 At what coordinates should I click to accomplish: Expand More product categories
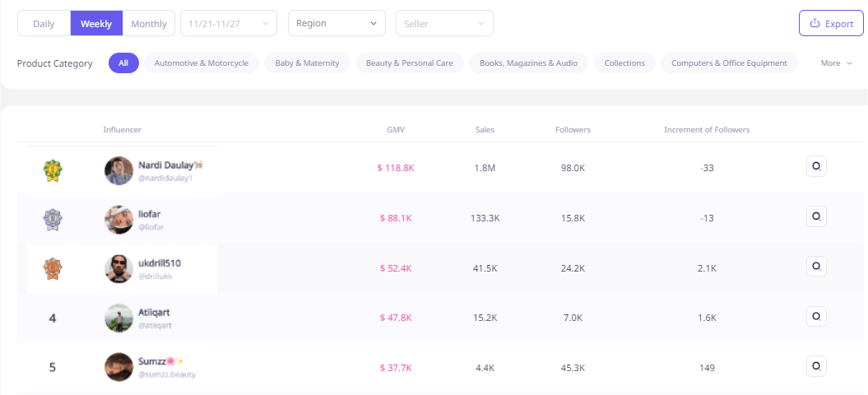[836, 63]
